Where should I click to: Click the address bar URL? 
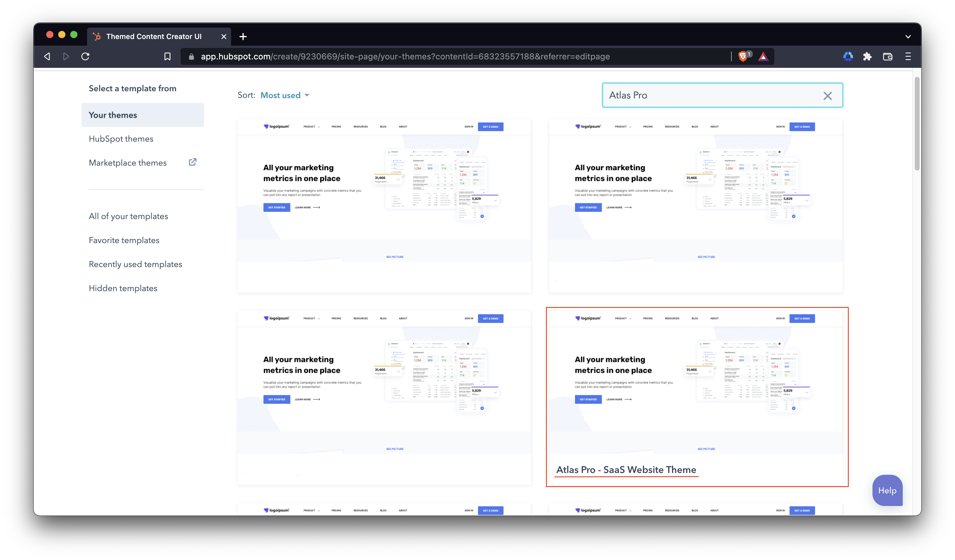click(405, 56)
